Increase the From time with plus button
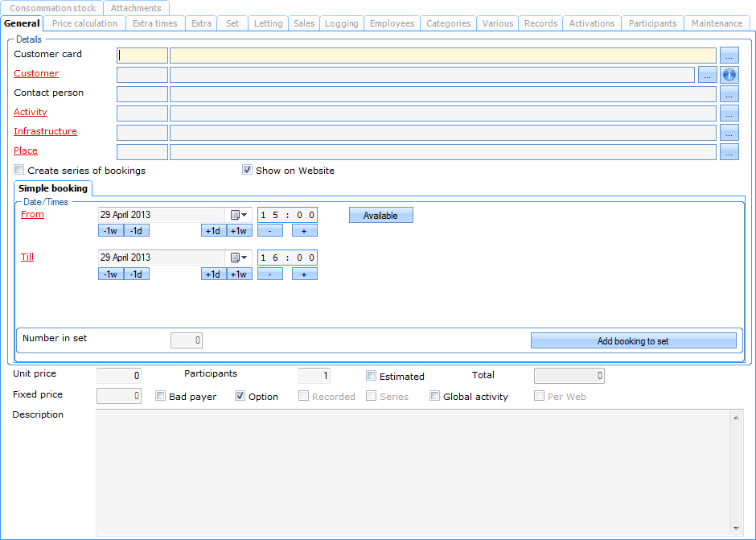This screenshot has width=756, height=540. click(304, 231)
